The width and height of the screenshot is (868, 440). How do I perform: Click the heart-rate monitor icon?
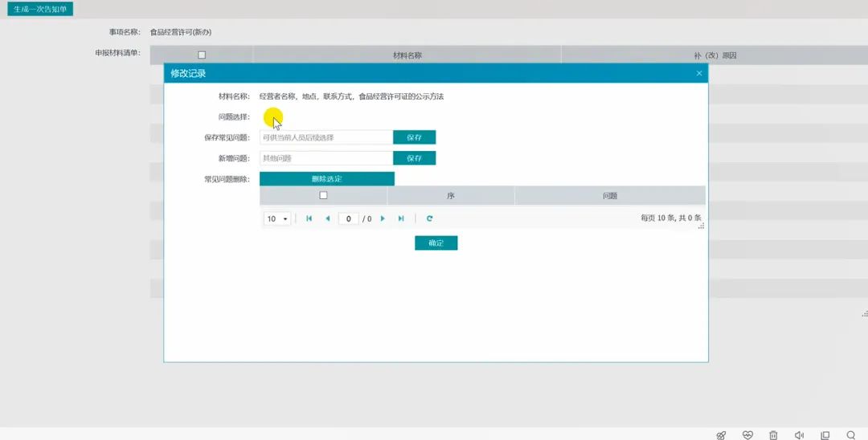(x=747, y=434)
